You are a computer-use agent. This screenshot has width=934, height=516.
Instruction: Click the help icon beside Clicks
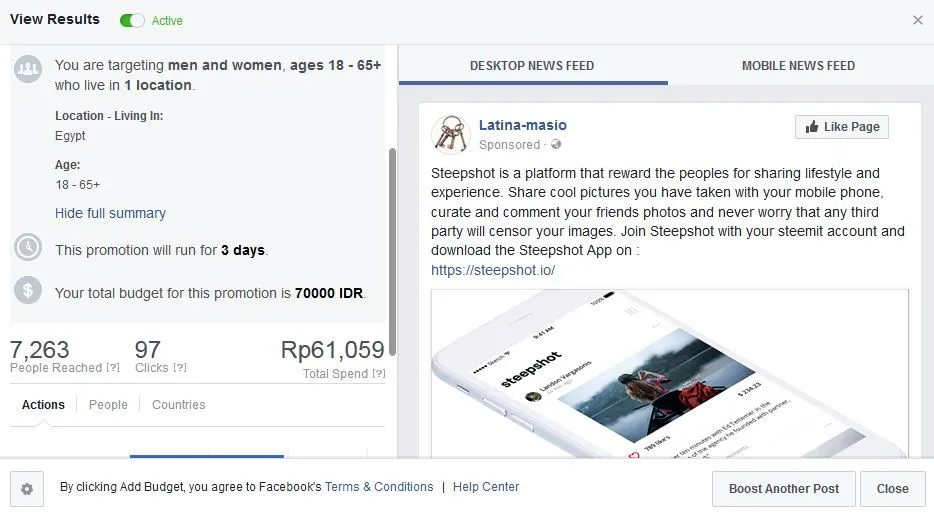click(180, 368)
